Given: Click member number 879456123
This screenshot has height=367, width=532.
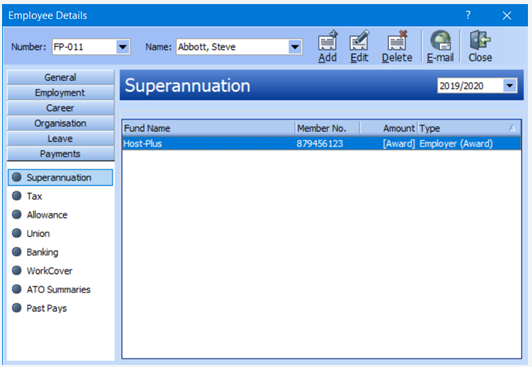Looking at the screenshot, I should tap(320, 144).
